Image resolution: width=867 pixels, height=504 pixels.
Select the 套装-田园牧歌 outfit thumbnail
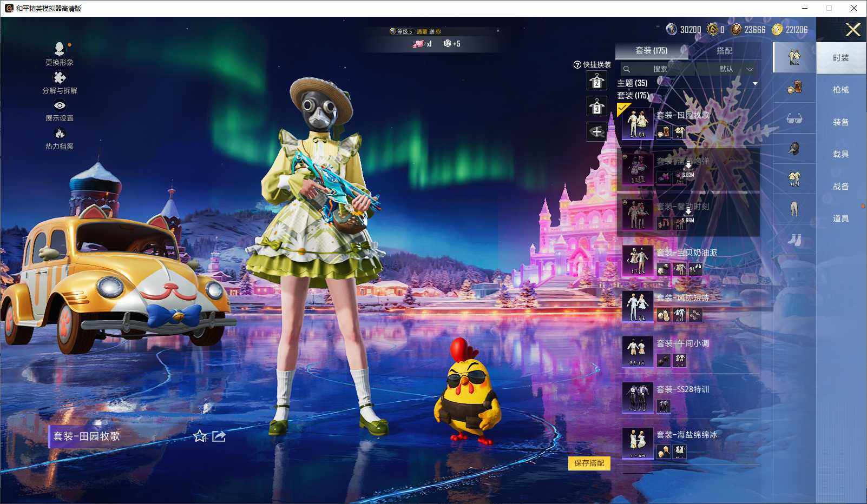click(637, 123)
